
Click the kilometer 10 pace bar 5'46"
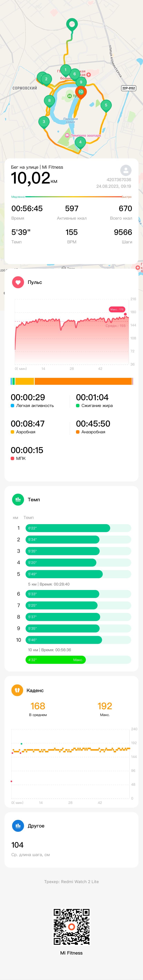[63, 640]
